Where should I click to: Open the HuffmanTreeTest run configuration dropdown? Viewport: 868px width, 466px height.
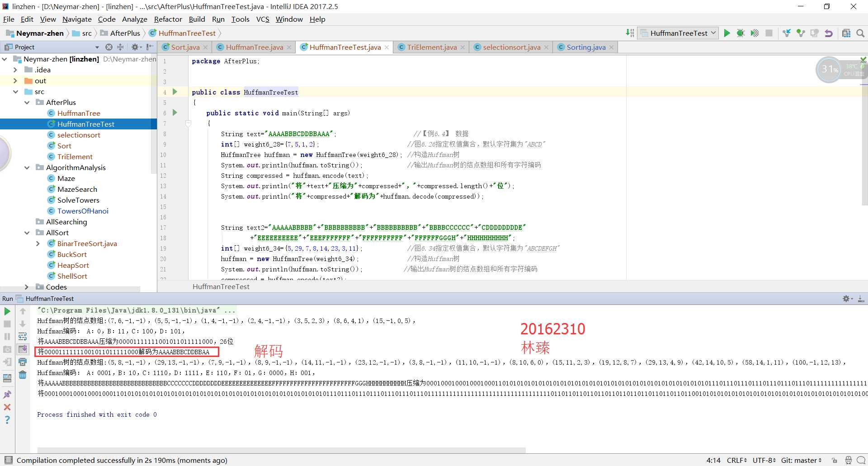pyautogui.click(x=678, y=33)
